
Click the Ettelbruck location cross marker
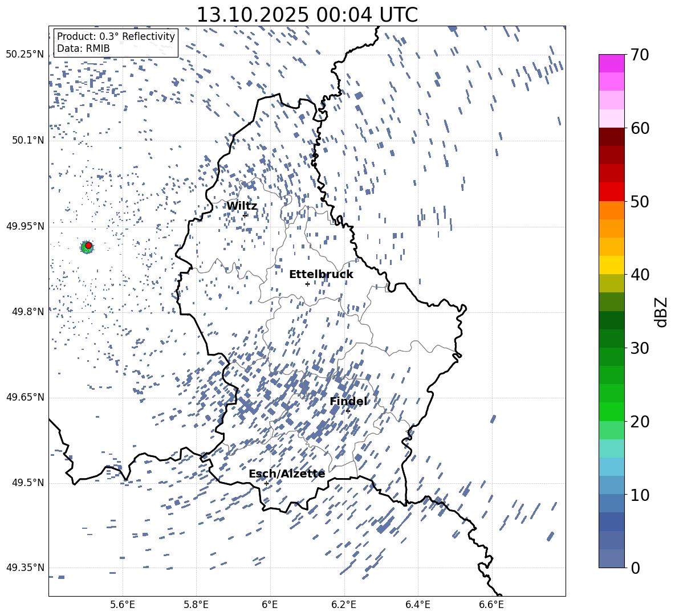(x=307, y=284)
